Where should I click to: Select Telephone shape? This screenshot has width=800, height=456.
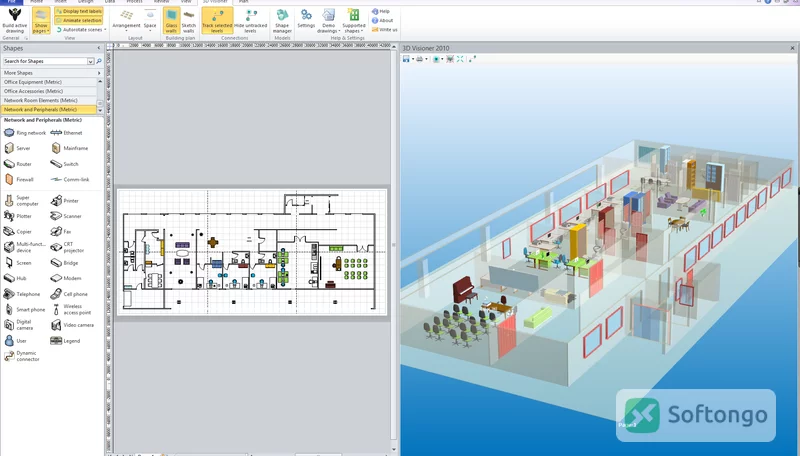click(x=22, y=294)
